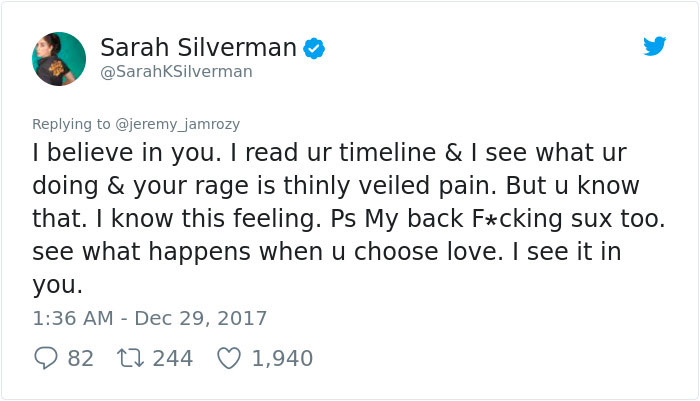The width and height of the screenshot is (700, 401).
Task: Click the blue verified checkmark badge
Action: coord(314,48)
